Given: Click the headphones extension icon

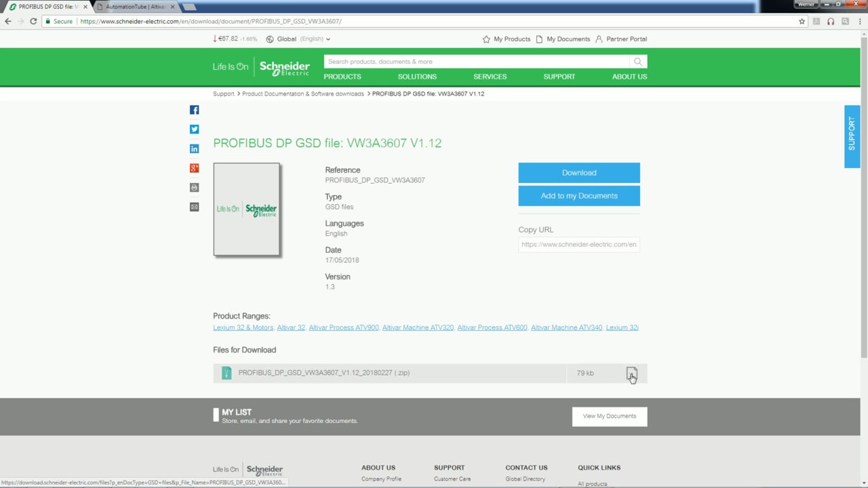Looking at the screenshot, I should pos(831,21).
